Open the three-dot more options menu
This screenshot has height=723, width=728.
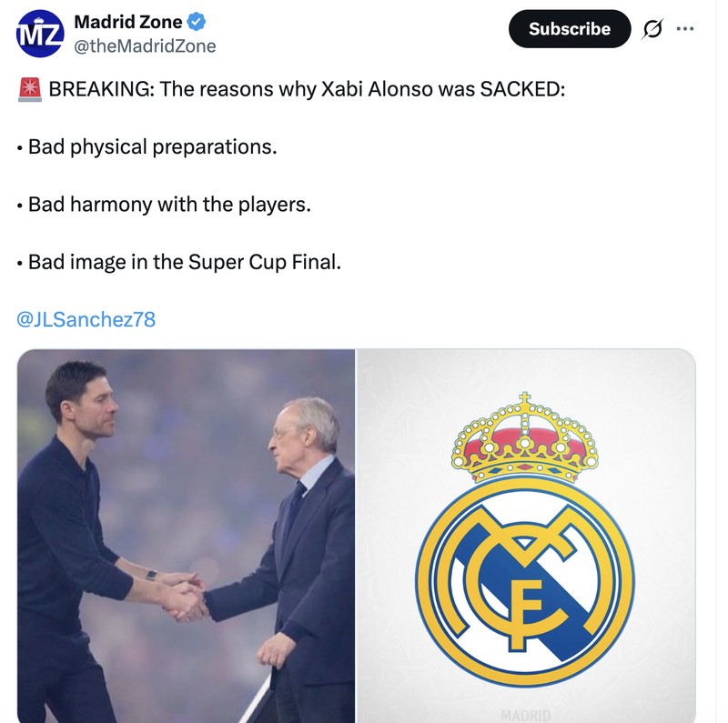pos(685,29)
